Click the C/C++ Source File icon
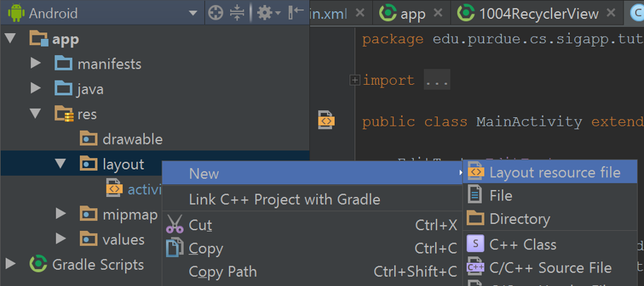644x286 pixels. coord(476,267)
